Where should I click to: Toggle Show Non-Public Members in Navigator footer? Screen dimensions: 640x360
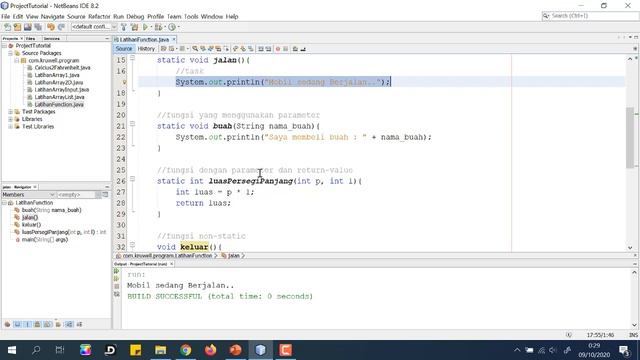click(x=37, y=324)
